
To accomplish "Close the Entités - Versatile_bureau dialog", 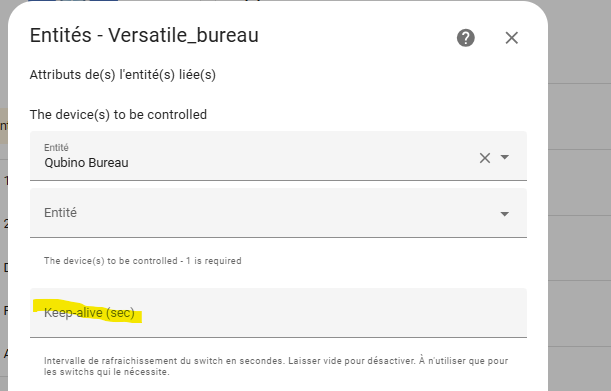I will 512,38.
